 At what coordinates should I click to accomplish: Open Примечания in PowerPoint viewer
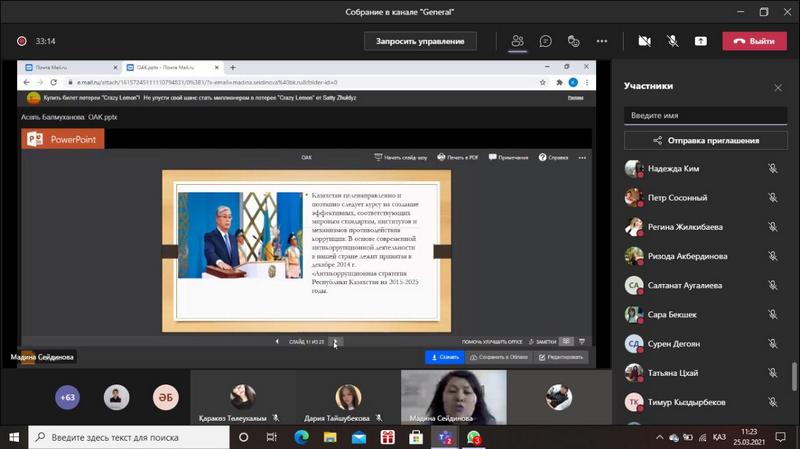(508, 157)
